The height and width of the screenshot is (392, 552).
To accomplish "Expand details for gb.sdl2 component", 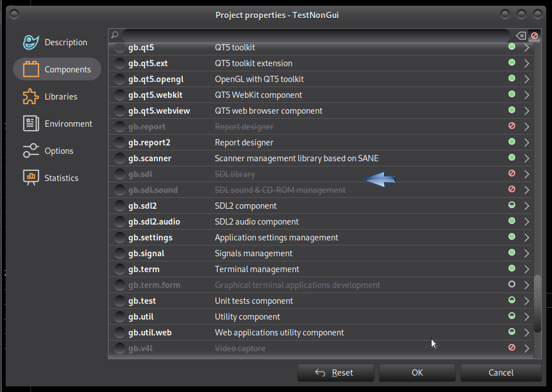I will coord(527,206).
